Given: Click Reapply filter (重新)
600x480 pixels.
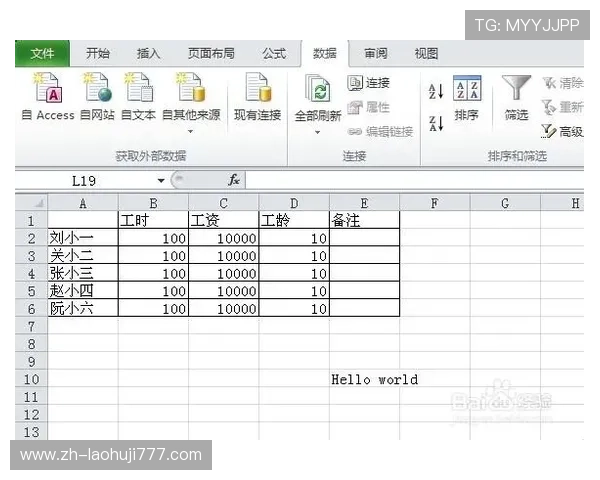Looking at the screenshot, I should (x=562, y=107).
